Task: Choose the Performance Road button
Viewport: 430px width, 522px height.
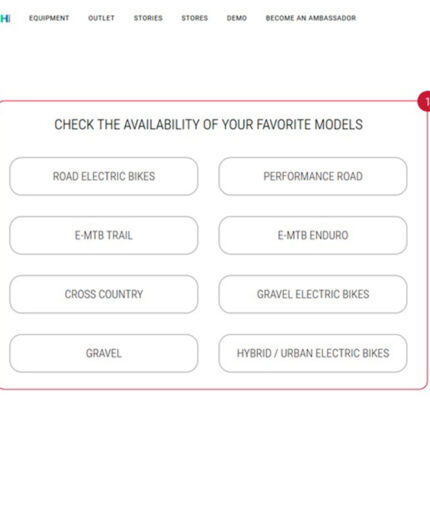Action: pos(313,176)
